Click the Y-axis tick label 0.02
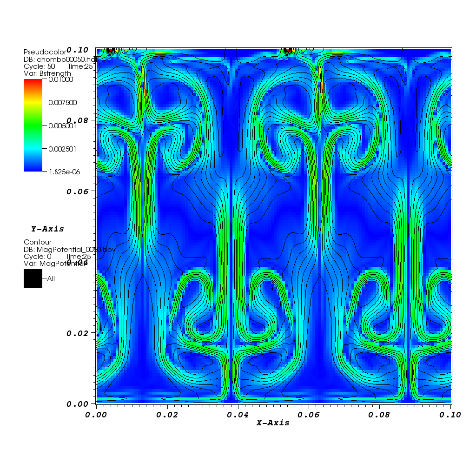The height and width of the screenshot is (476, 476). pyautogui.click(x=78, y=333)
